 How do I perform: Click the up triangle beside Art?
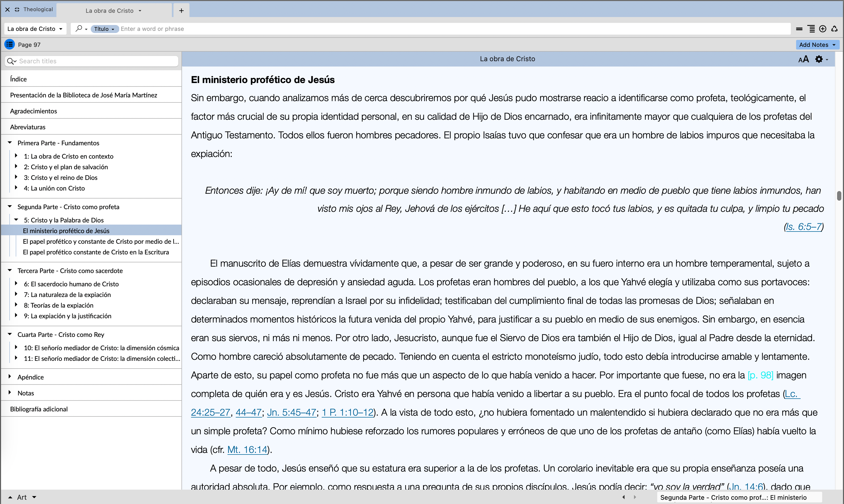pos(10,498)
